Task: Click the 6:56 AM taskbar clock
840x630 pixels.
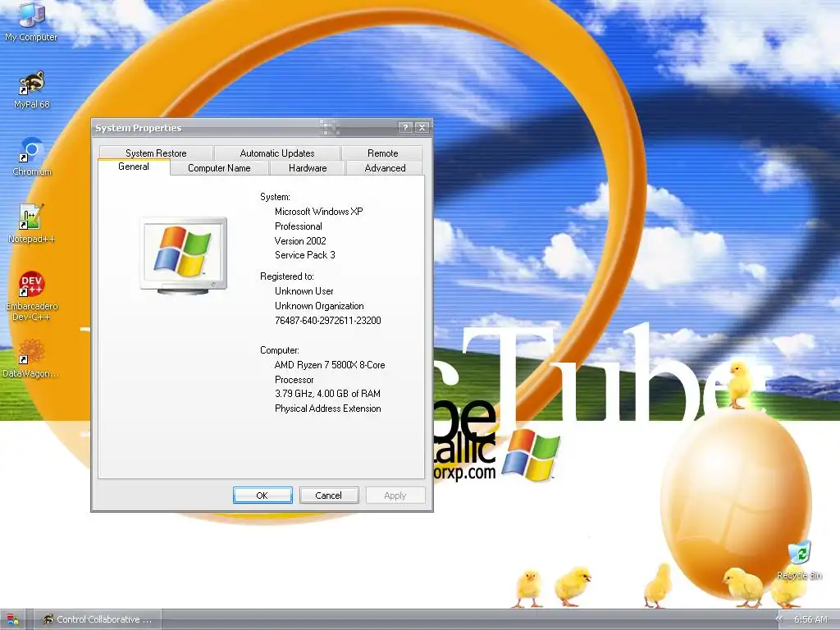Action: (x=810, y=619)
